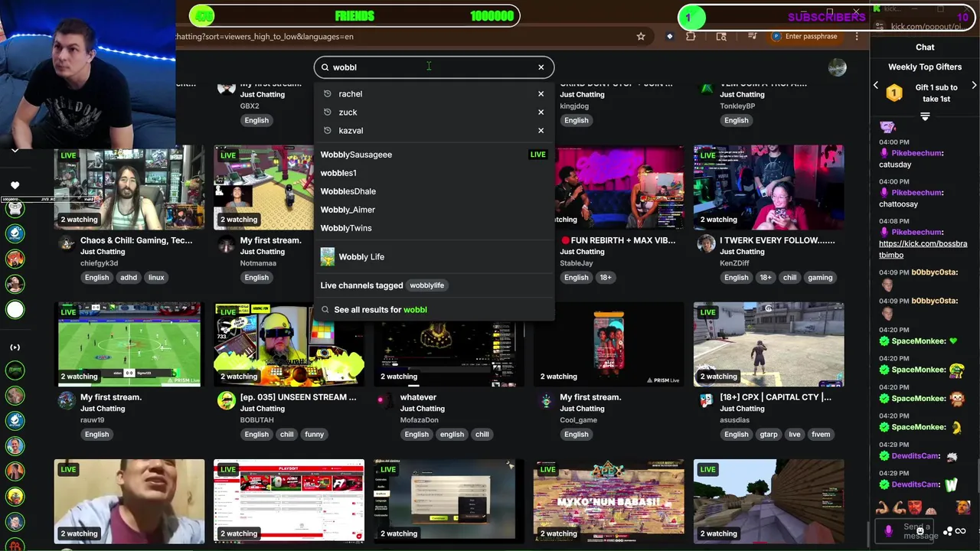Show next top gifter with right arrow
The height and width of the screenshot is (551, 980).
pos(974,86)
